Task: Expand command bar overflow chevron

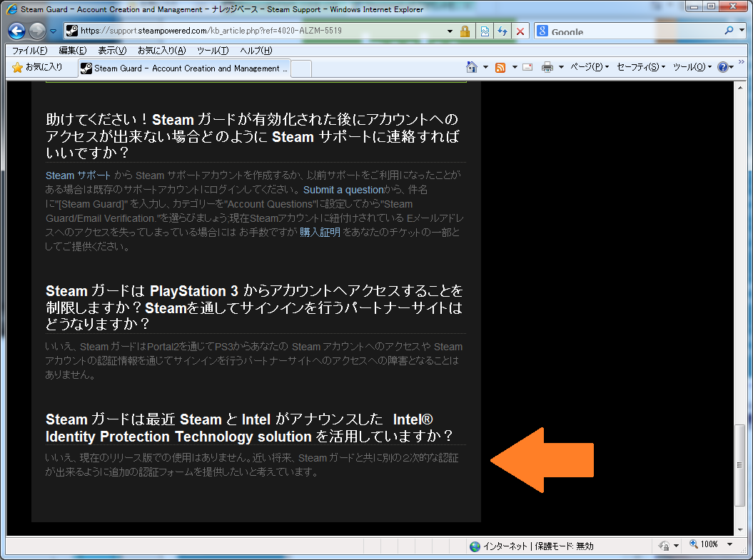Action: pyautogui.click(x=741, y=62)
